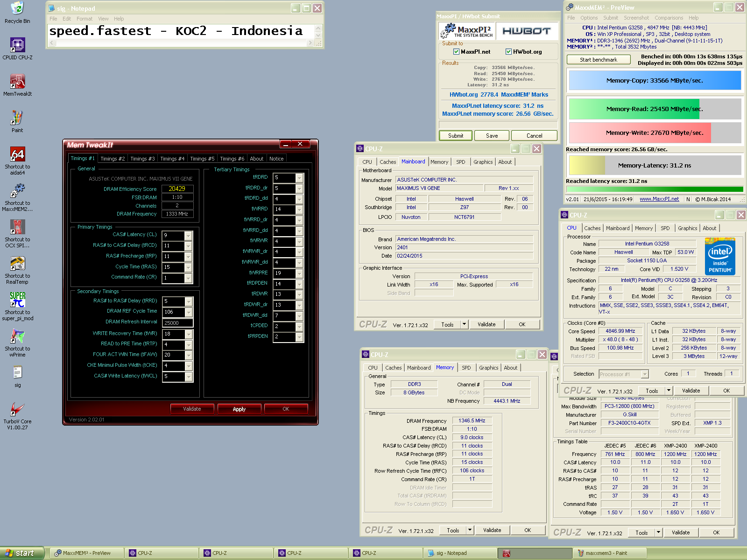The image size is (747, 560).
Task: Open the Processor #1 selection dropdown
Action: (645, 374)
